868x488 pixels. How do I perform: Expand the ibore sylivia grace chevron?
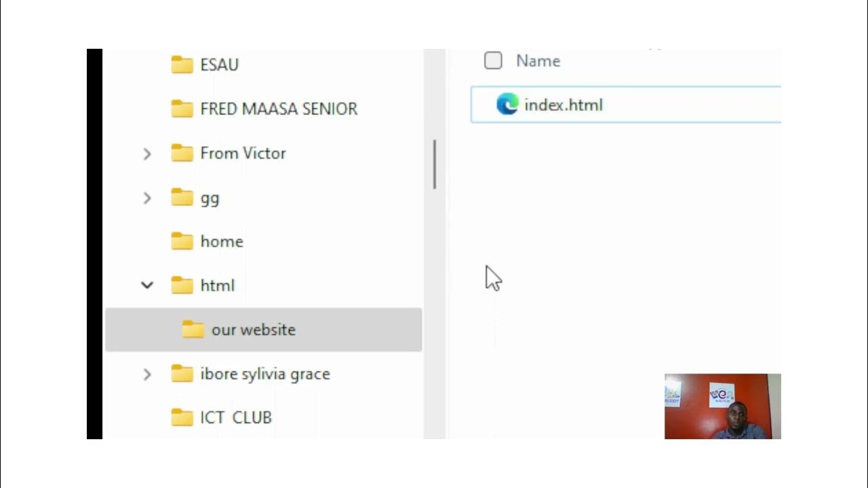[147, 374]
